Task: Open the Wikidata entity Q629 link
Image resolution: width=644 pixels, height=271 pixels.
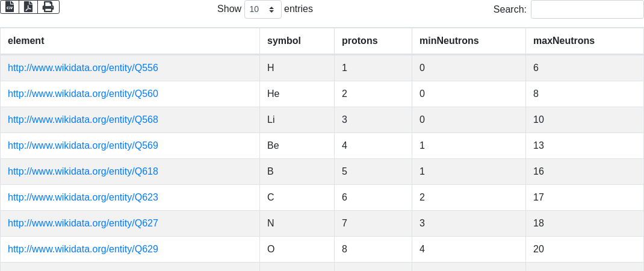Action: 83,249
